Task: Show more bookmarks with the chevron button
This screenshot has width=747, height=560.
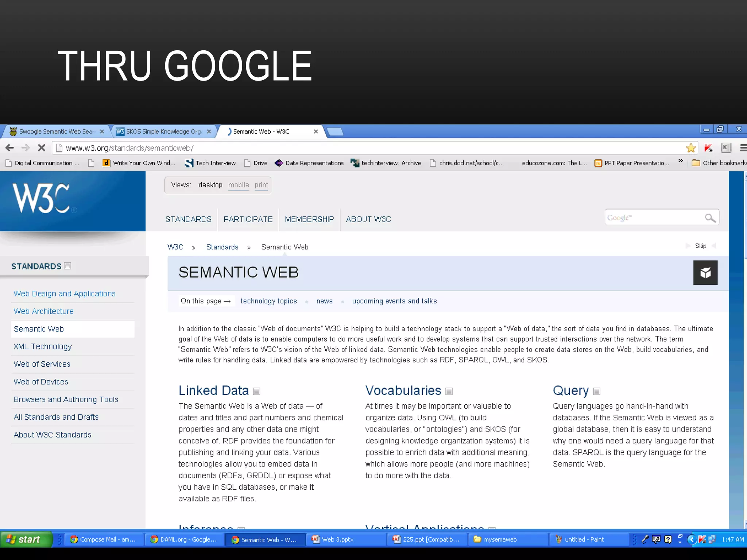Action: 681,161
